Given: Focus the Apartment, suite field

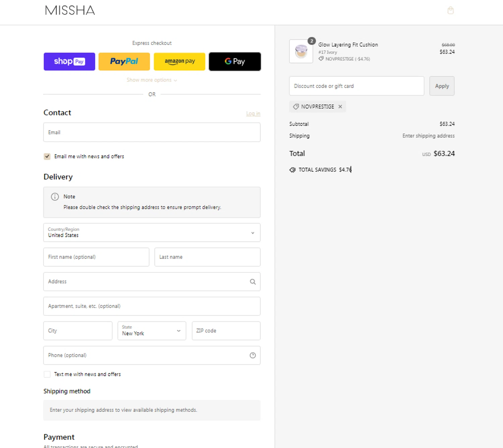Looking at the screenshot, I should [x=152, y=306].
